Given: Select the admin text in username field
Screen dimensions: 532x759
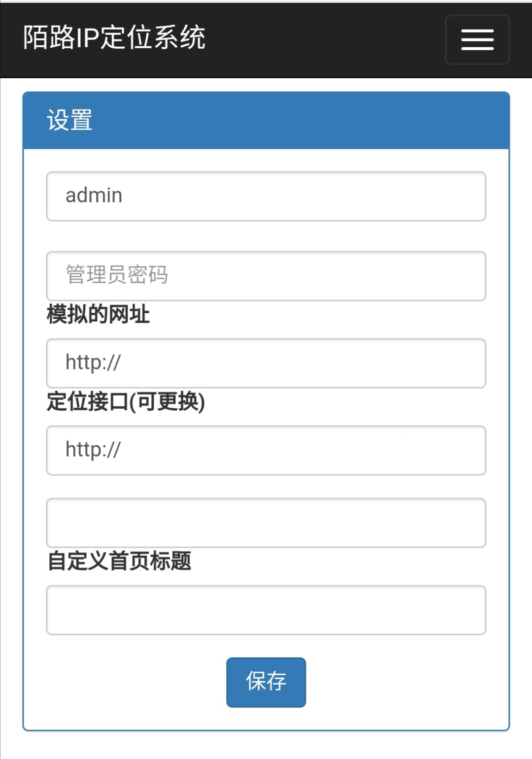Looking at the screenshot, I should tap(94, 195).
